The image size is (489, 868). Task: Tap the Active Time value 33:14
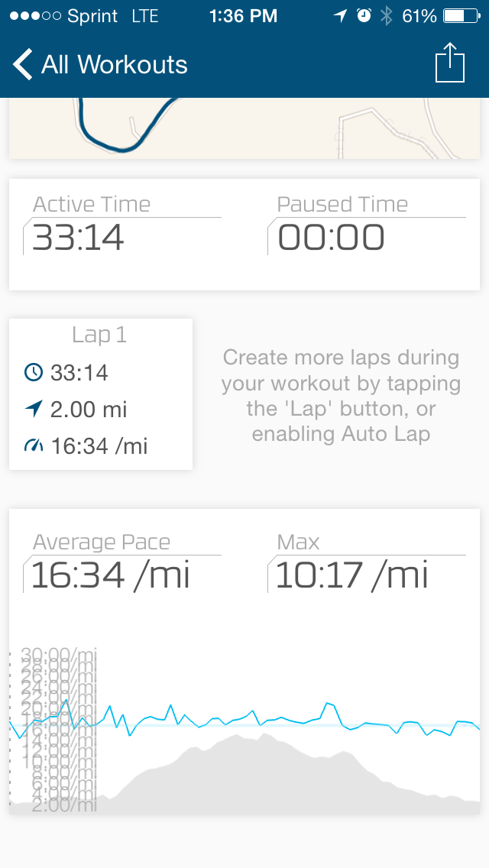[78, 238]
